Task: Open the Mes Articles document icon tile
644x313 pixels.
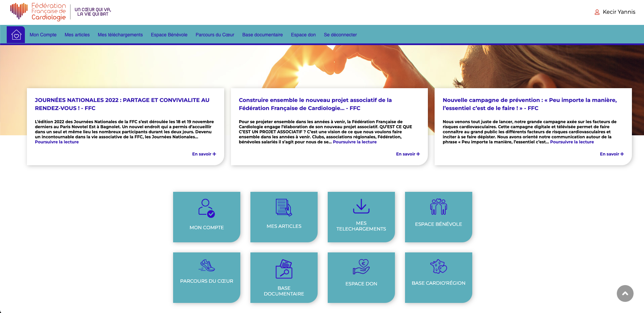Action: pyautogui.click(x=284, y=207)
